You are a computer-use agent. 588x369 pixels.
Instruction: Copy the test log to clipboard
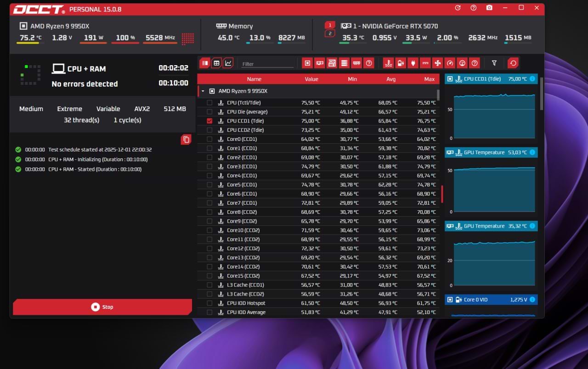(186, 140)
